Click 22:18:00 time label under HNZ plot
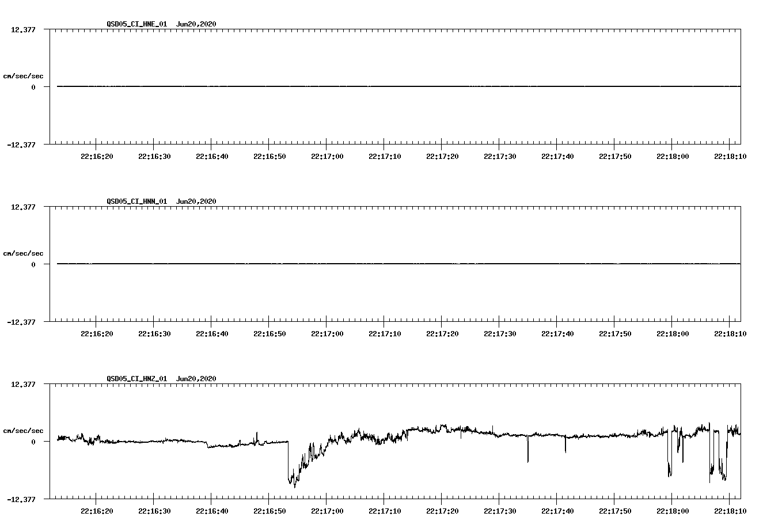 pos(673,511)
